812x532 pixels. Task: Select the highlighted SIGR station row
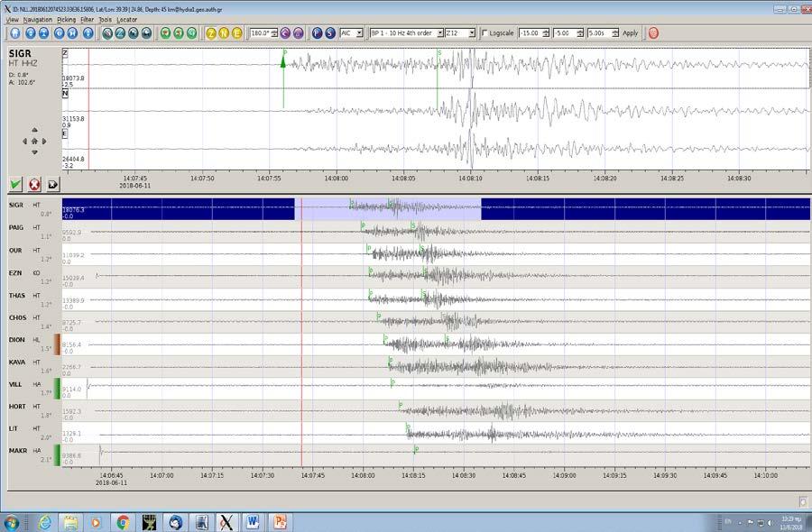409,209
